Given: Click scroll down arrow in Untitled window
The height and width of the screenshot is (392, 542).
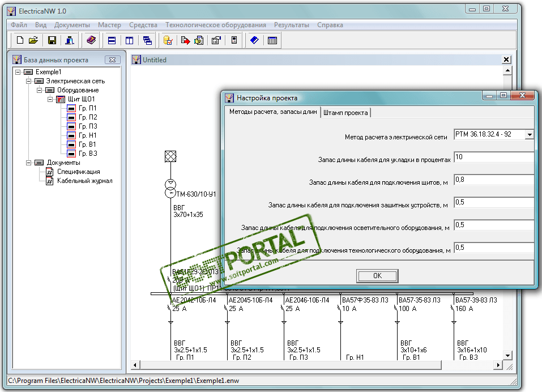Looking at the screenshot, I should point(507,355).
